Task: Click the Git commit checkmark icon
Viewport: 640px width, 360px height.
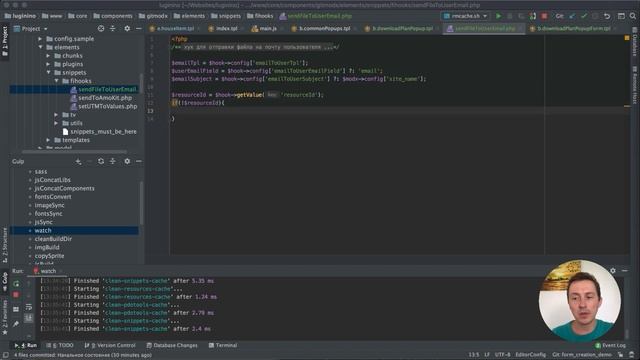Action: [x=584, y=16]
